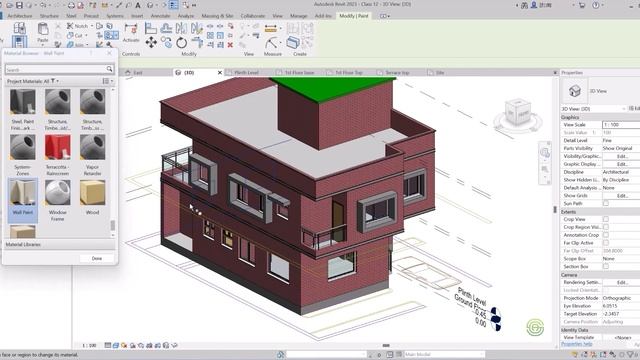This screenshot has height=360, width=640.
Task: Click the 1:100 view scale in view control bar
Action: pos(89,345)
